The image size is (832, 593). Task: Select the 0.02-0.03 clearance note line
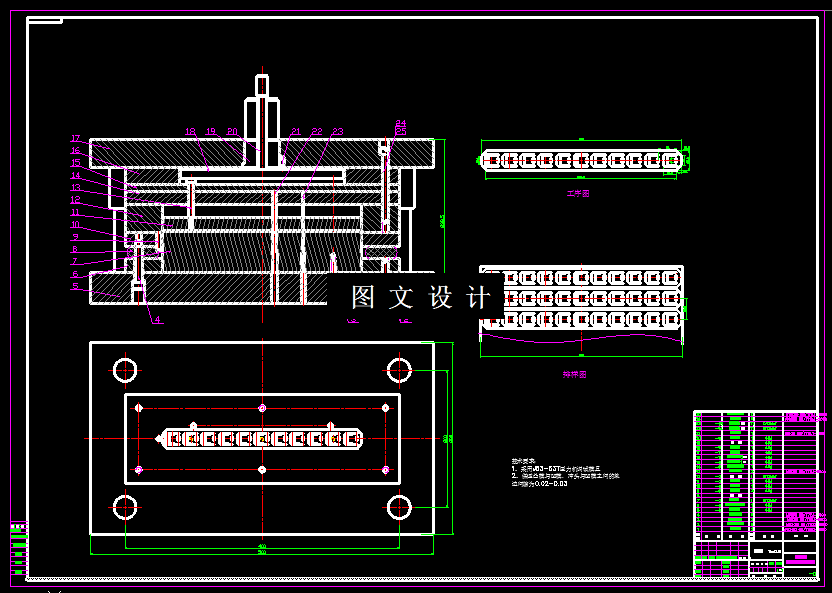540,484
